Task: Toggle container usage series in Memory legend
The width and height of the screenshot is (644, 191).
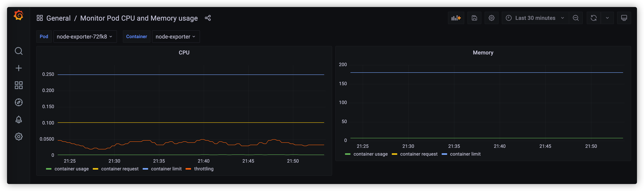Action: pyautogui.click(x=371, y=154)
